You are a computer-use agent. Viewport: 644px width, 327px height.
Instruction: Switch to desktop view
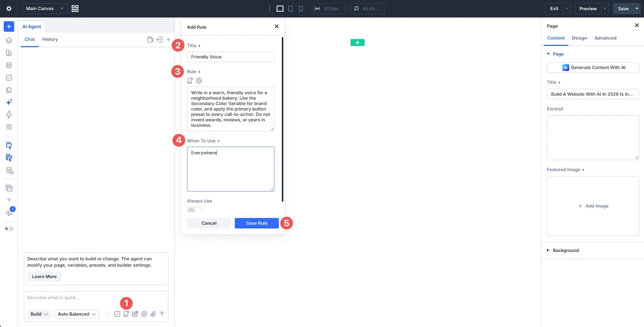point(280,9)
